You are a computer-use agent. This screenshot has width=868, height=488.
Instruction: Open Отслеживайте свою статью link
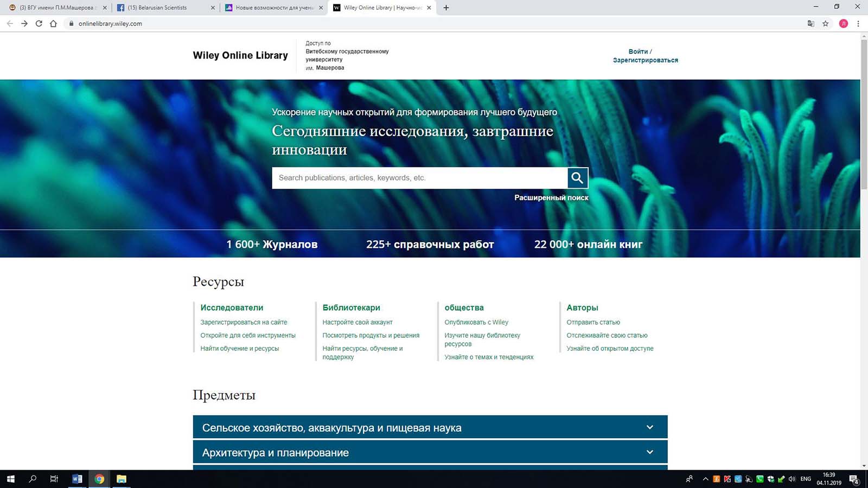(x=607, y=335)
